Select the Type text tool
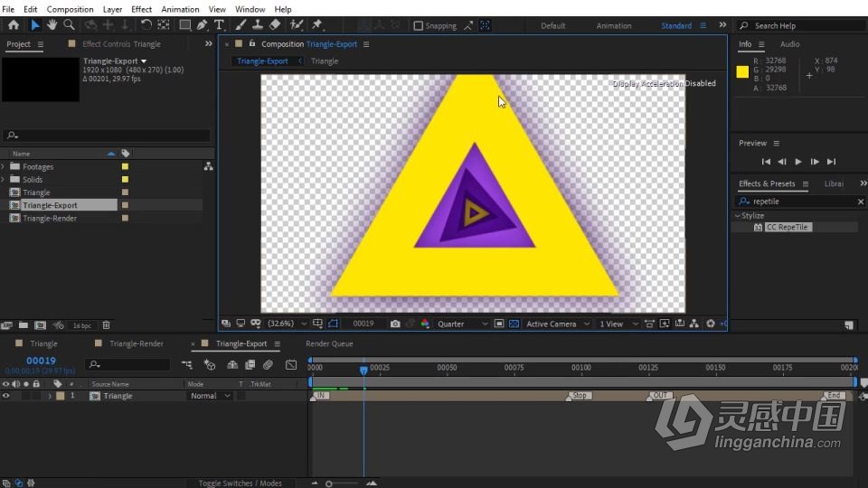This screenshot has height=488, width=868. 219,25
